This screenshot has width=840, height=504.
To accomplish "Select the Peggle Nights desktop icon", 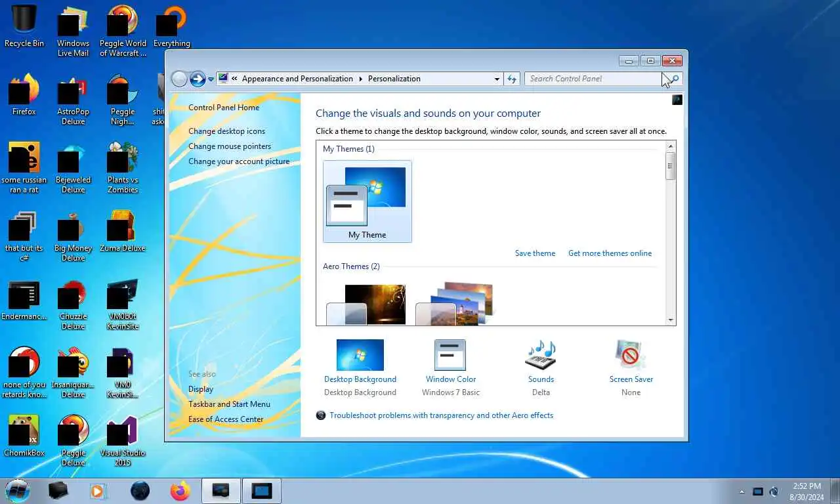I will tap(123, 99).
